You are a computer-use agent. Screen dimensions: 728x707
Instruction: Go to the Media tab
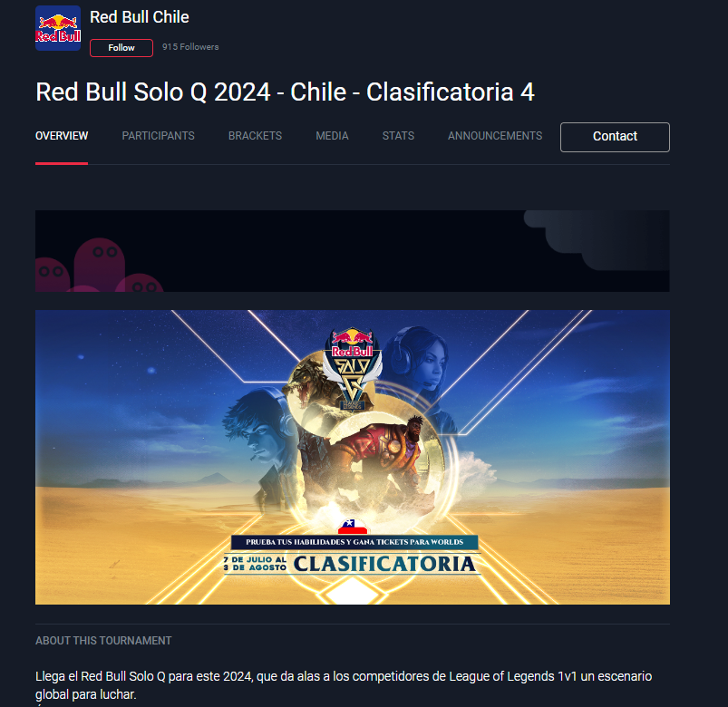(332, 136)
